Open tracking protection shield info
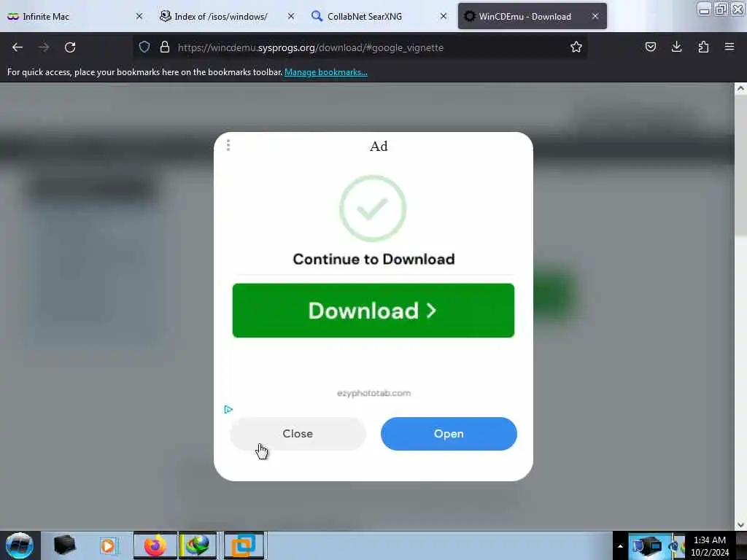 coord(144,47)
